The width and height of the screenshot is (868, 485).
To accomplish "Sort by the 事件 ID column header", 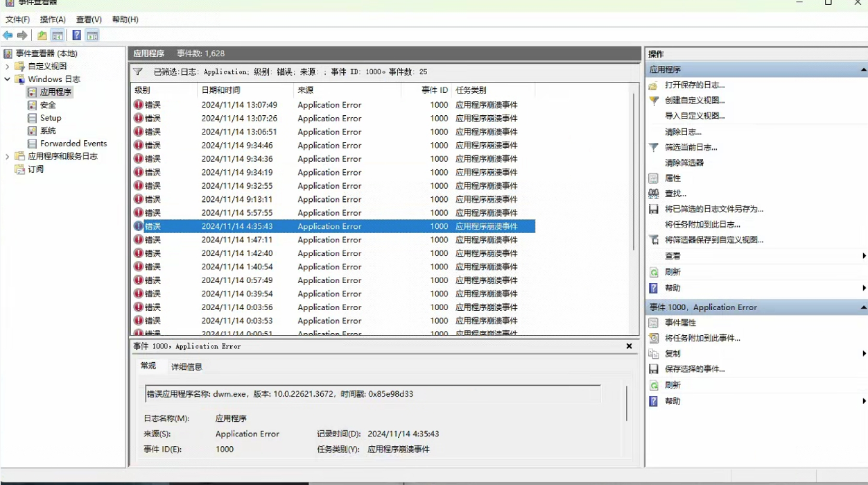I will click(426, 90).
